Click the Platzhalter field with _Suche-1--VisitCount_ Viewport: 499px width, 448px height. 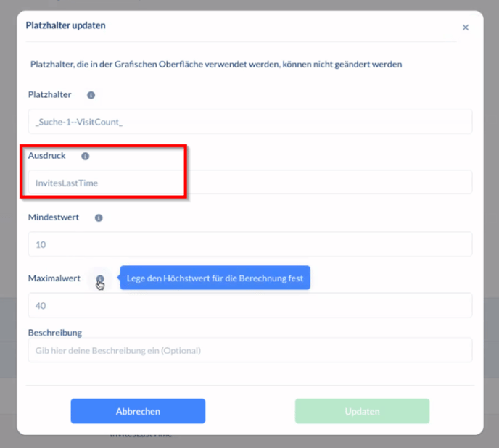[x=249, y=122]
